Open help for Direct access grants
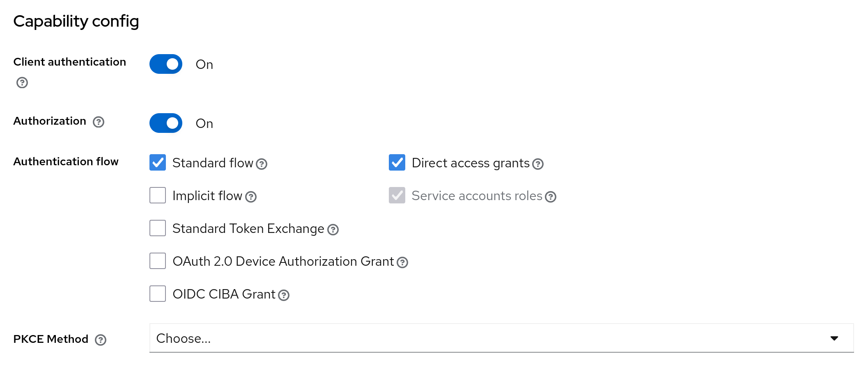Screen dimensions: 868x374 (537, 164)
